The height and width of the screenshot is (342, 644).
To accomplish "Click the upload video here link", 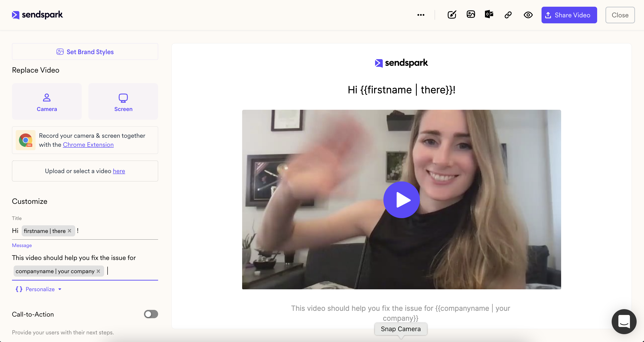I will pyautogui.click(x=119, y=171).
